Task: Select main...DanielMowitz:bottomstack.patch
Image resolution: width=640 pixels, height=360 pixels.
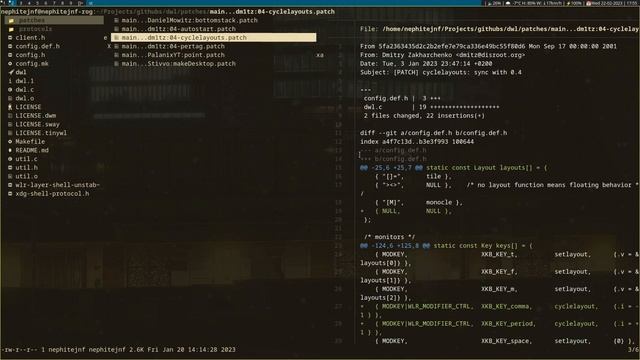Action: (189, 20)
